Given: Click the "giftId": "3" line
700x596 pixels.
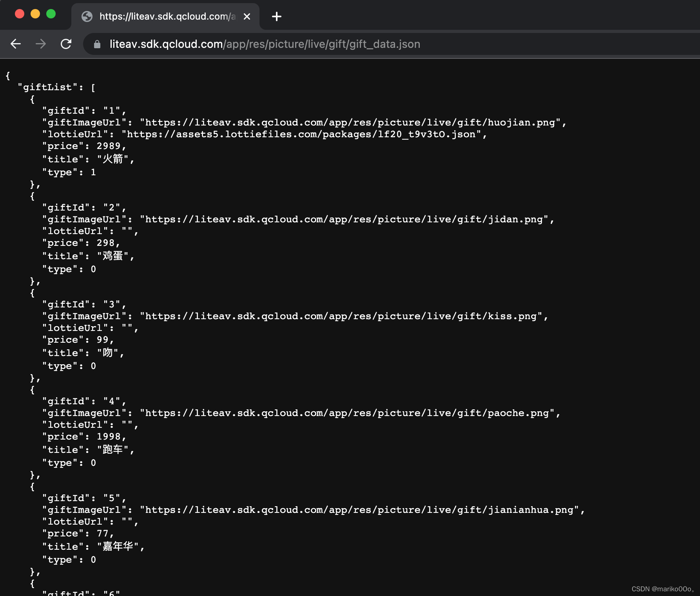Looking at the screenshot, I should pos(84,305).
